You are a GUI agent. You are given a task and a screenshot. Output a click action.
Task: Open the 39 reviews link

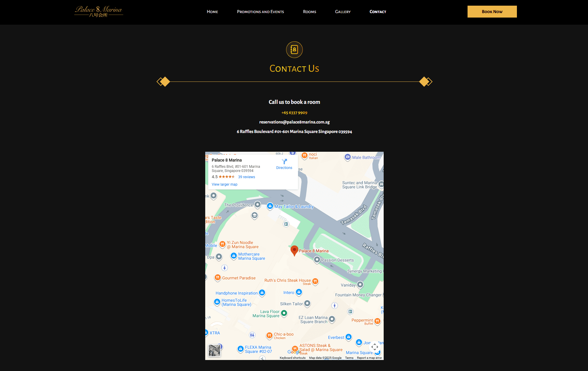tap(247, 177)
